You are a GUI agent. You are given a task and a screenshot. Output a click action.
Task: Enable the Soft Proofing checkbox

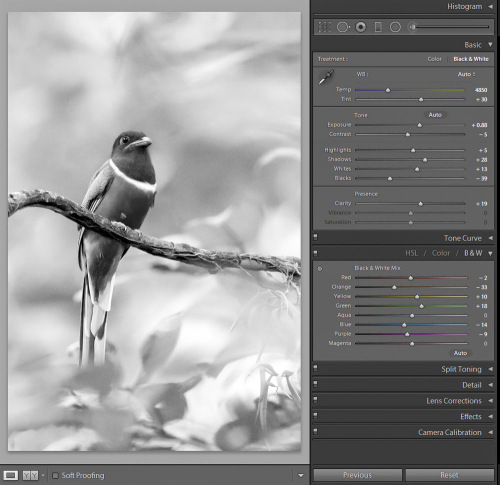click(55, 476)
